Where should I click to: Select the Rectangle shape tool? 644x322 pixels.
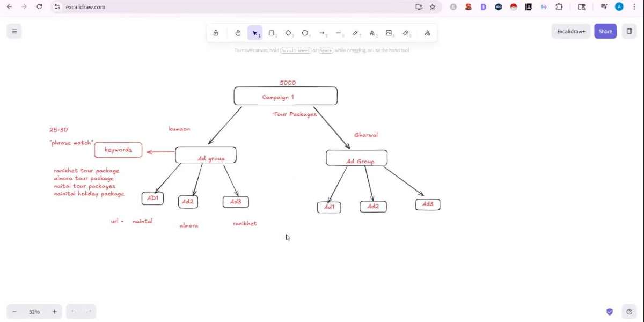[x=272, y=33]
